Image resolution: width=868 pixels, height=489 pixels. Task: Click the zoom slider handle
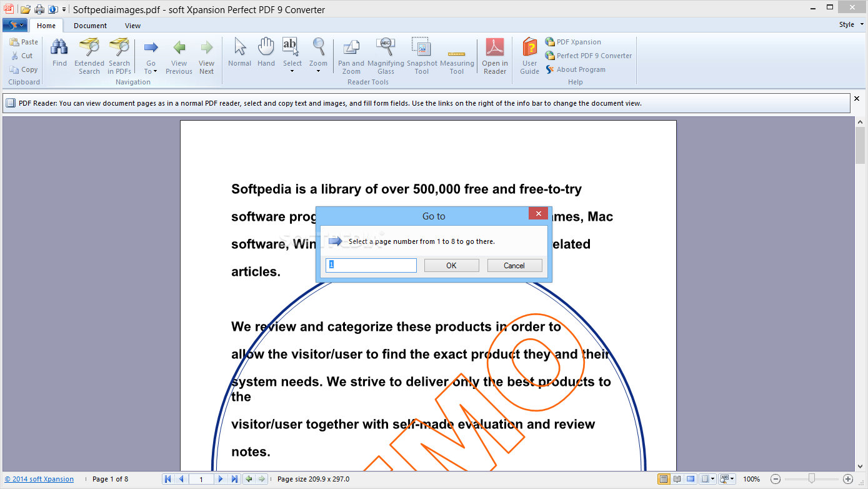click(811, 479)
